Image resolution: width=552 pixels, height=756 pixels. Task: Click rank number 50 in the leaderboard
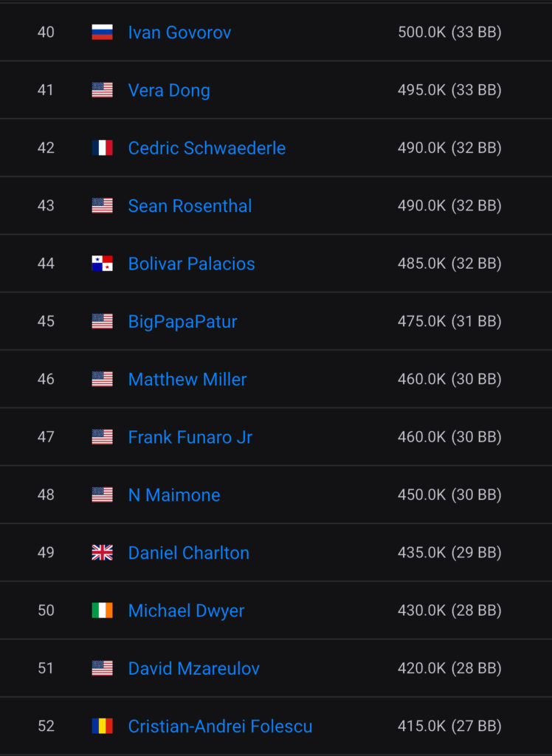click(x=46, y=611)
